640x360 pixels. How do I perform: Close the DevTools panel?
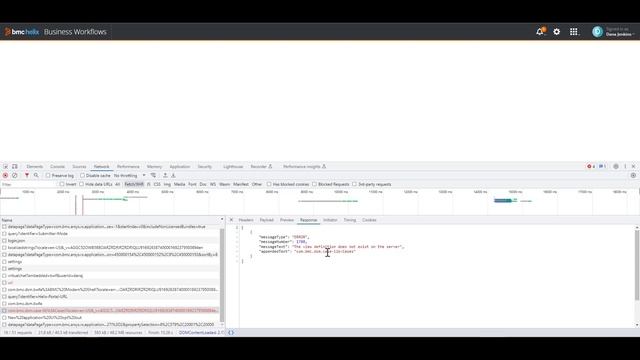pyautogui.click(x=633, y=167)
